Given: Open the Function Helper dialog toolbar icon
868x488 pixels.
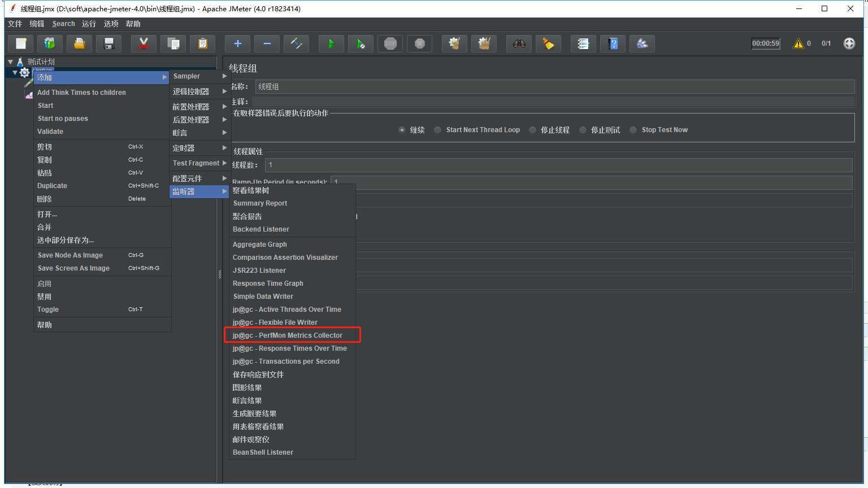Looking at the screenshot, I should (x=583, y=43).
